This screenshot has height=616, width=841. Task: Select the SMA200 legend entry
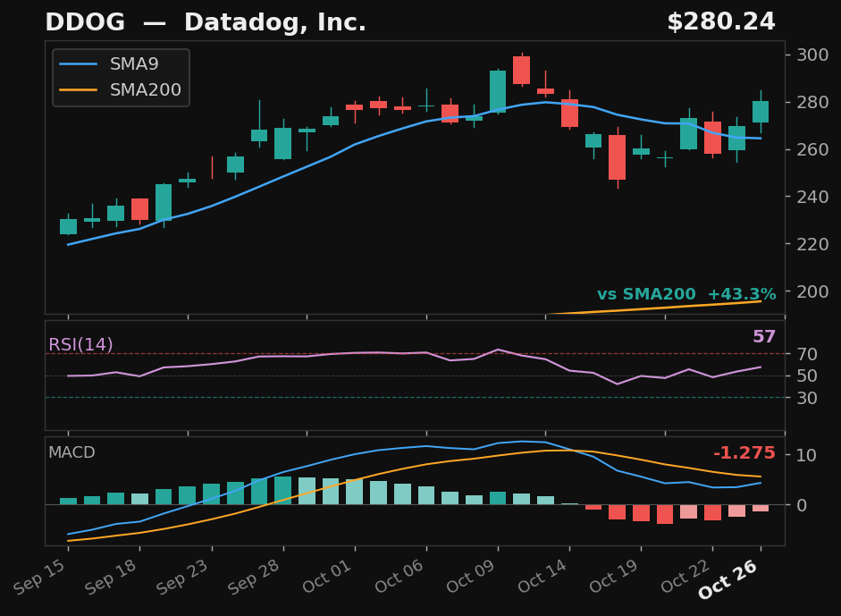click(120, 89)
